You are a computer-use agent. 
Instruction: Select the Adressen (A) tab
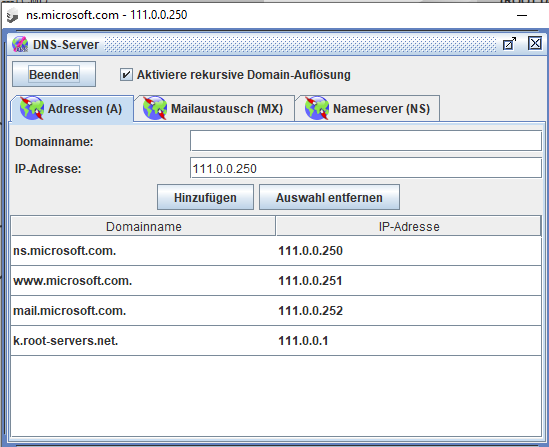(72, 109)
